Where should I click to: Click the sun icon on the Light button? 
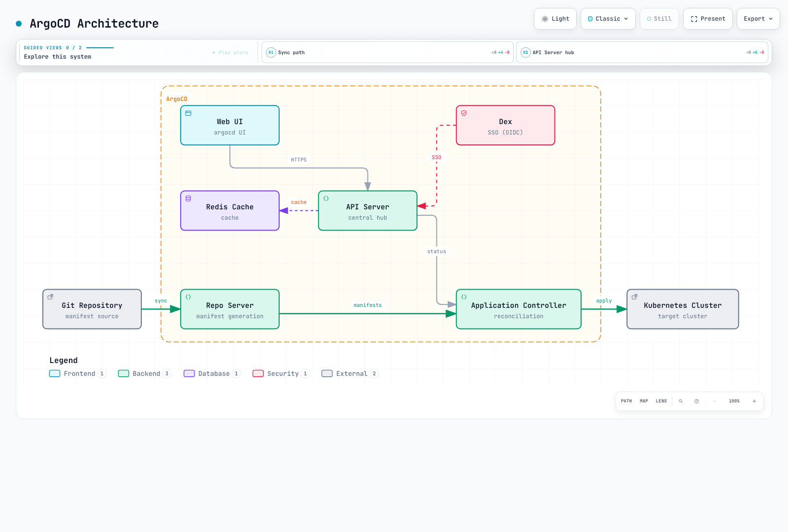545,19
